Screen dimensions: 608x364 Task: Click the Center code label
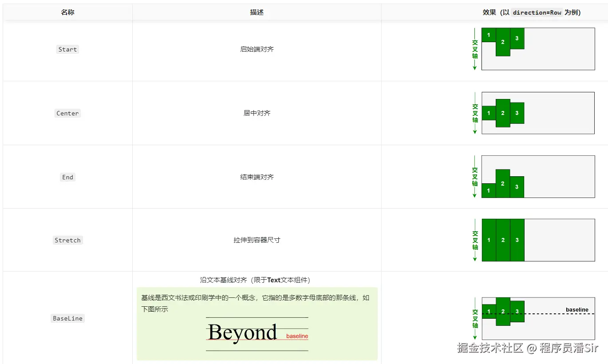[67, 113]
